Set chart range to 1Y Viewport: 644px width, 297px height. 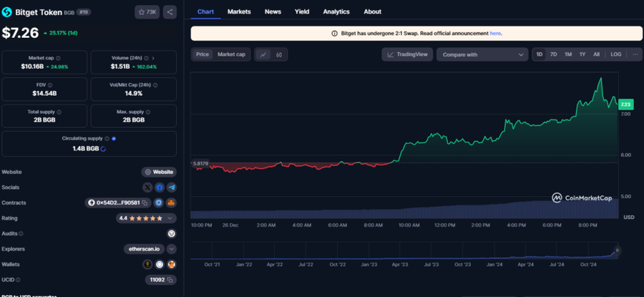(582, 54)
